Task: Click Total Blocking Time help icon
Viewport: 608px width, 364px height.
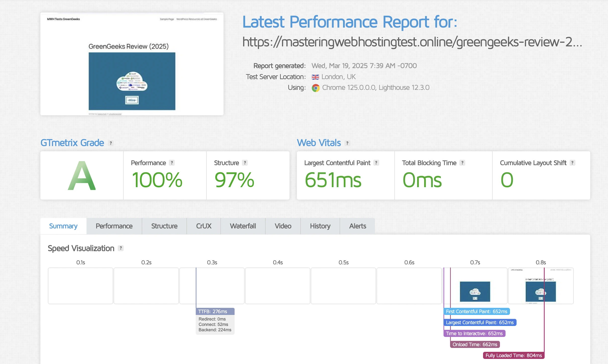Action: (462, 163)
